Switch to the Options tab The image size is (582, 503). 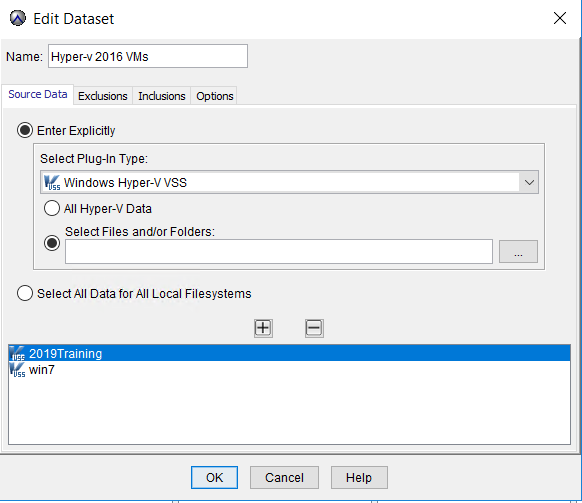pyautogui.click(x=215, y=96)
